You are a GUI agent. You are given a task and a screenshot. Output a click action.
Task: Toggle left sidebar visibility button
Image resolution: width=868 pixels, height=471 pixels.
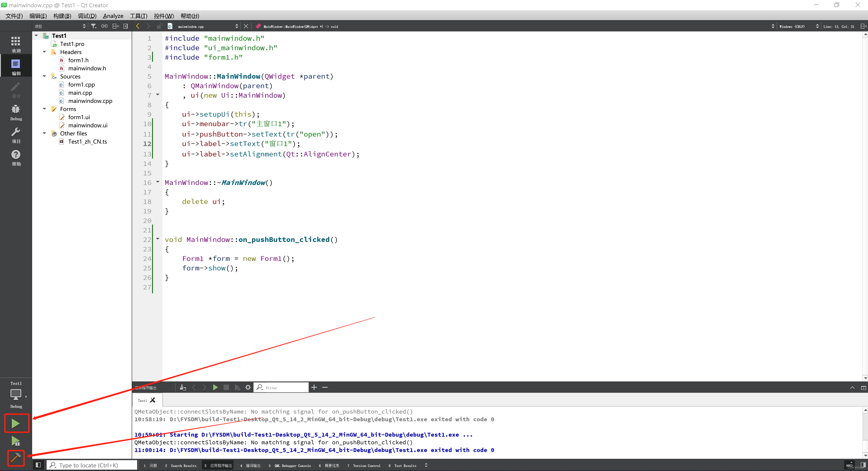point(38,465)
